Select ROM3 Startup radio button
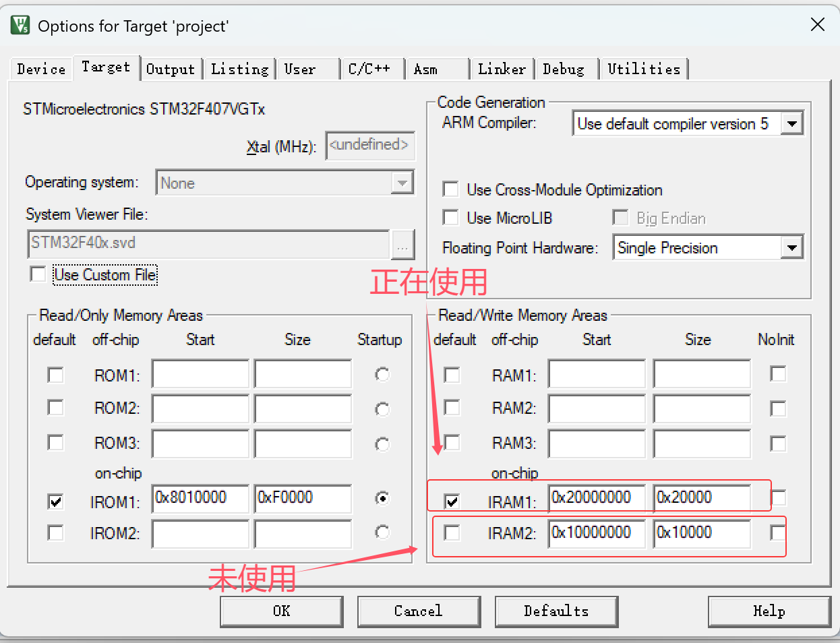The width and height of the screenshot is (840, 643). (382, 444)
